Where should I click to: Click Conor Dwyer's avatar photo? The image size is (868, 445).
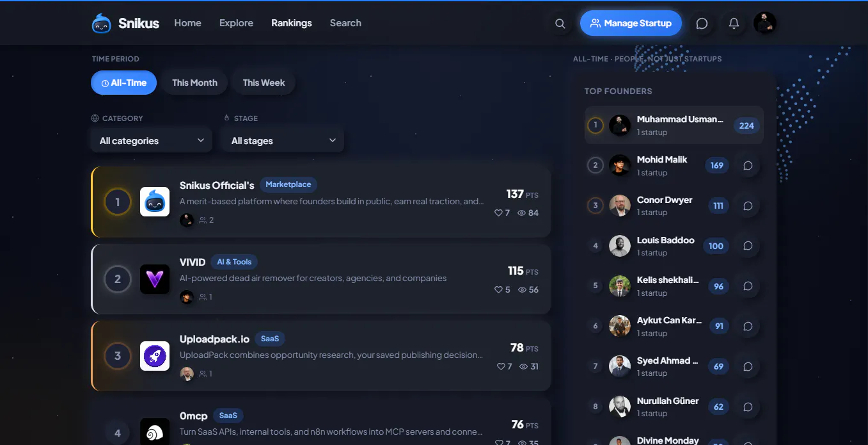tap(620, 206)
